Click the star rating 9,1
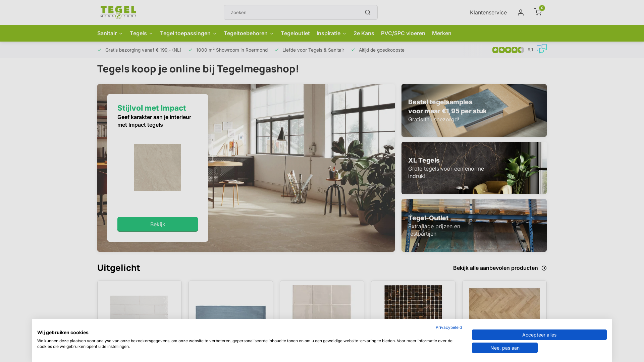The height and width of the screenshot is (362, 644). tap(513, 50)
